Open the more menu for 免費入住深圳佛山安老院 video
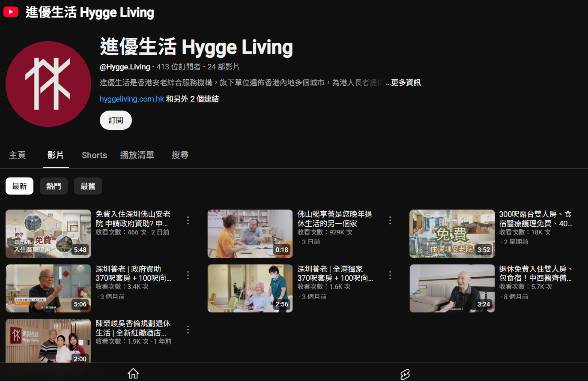The width and height of the screenshot is (588, 381). (188, 220)
